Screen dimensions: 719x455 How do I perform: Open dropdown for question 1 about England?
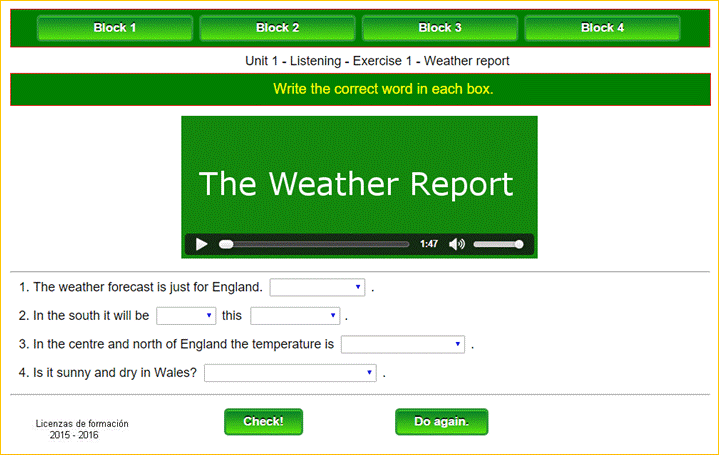click(x=317, y=288)
